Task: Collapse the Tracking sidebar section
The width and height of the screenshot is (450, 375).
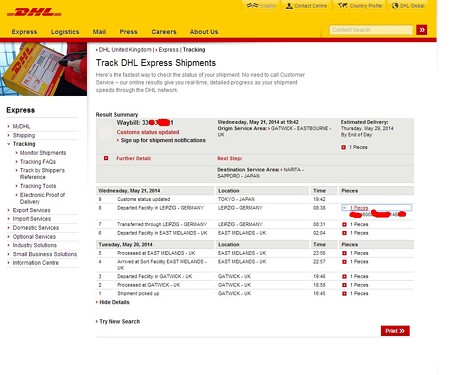Action: (24, 144)
